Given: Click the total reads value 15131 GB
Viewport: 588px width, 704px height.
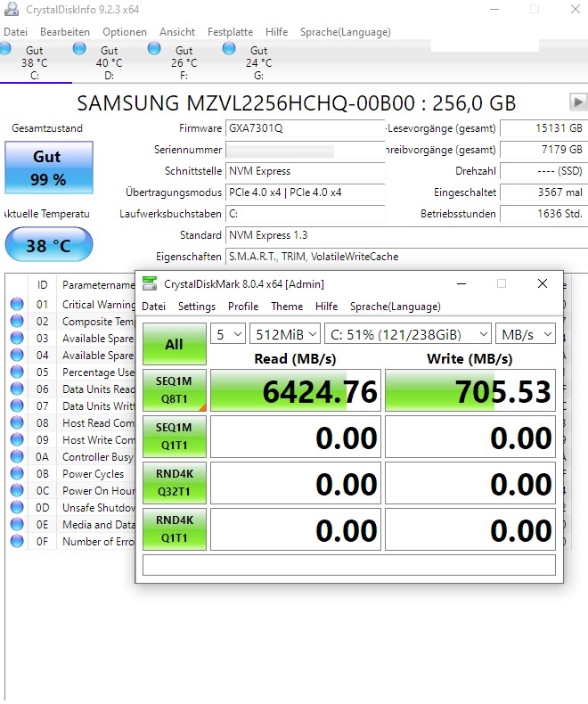Looking at the screenshot, I should click(x=543, y=128).
